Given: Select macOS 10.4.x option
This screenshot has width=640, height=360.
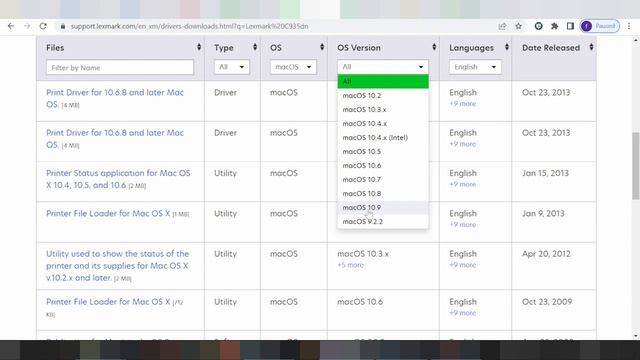Looking at the screenshot, I should (383, 123).
